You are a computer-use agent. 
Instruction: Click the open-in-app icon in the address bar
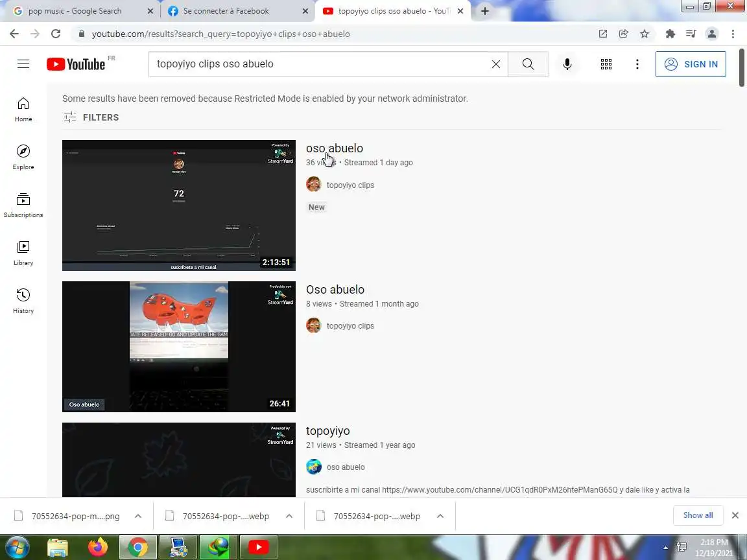[602, 34]
